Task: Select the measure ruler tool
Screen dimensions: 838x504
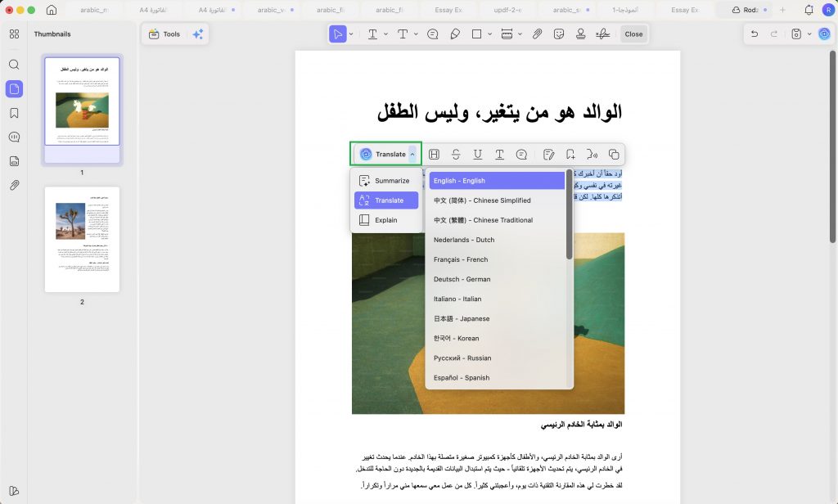Action: click(x=507, y=34)
